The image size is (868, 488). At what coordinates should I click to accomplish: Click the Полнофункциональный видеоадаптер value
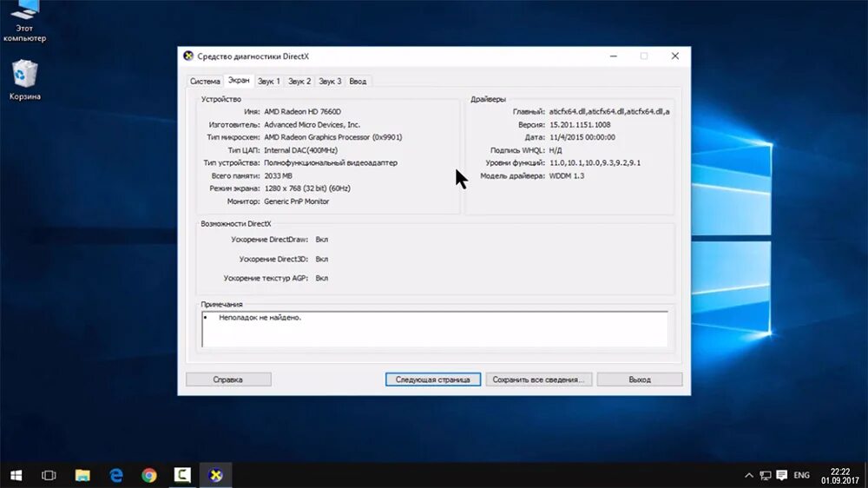tap(331, 163)
